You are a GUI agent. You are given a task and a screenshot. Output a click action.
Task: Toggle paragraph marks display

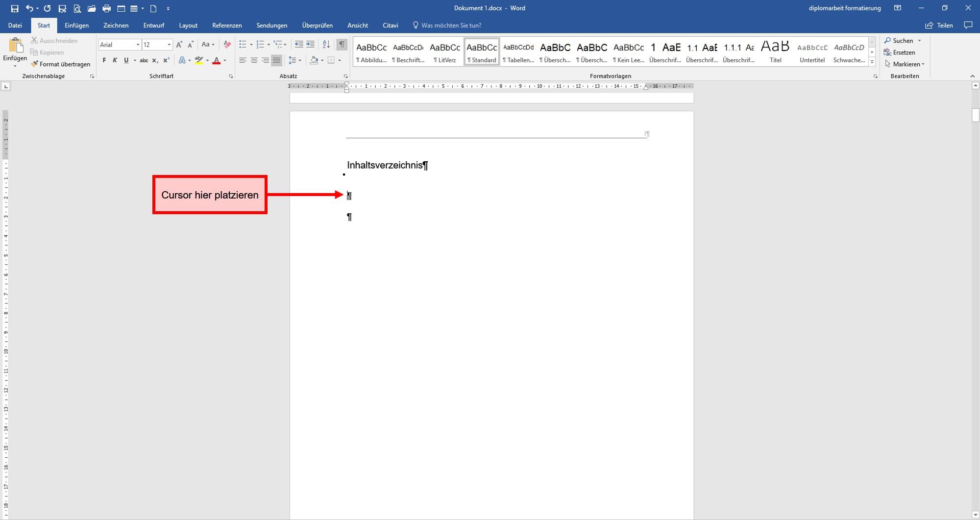342,45
